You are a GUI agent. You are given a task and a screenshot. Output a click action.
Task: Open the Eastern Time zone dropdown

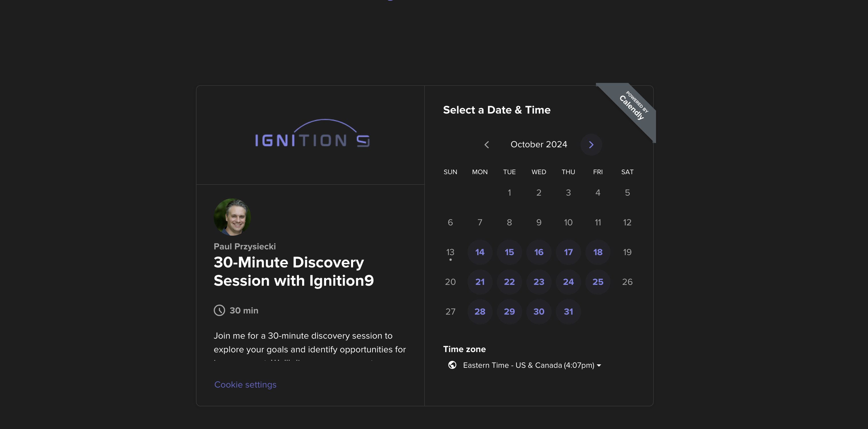528,365
